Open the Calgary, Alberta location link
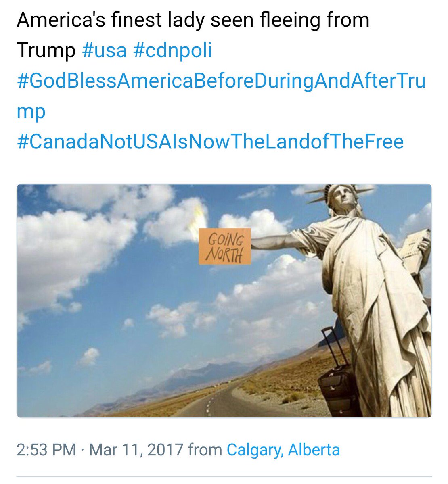The width and height of the screenshot is (448, 484). point(283,450)
